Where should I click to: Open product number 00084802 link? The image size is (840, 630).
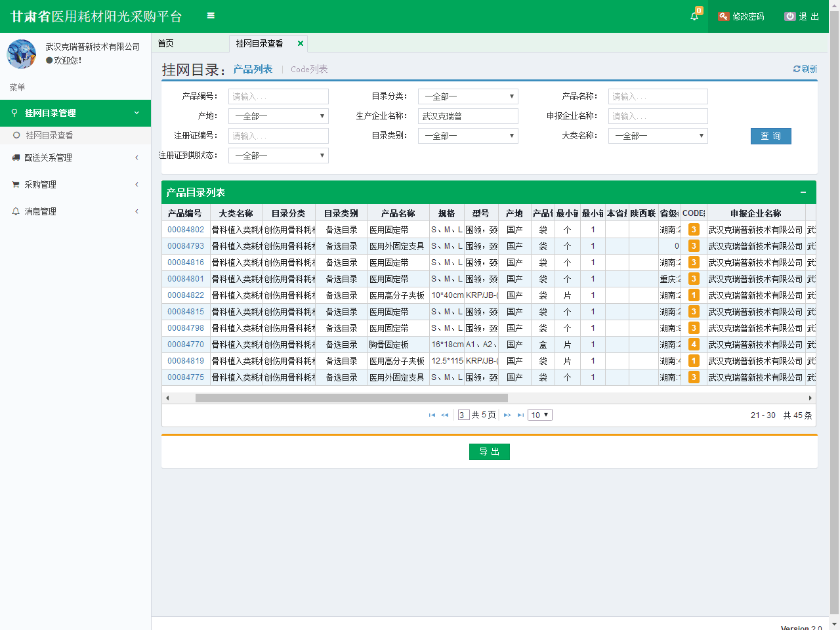(x=186, y=230)
